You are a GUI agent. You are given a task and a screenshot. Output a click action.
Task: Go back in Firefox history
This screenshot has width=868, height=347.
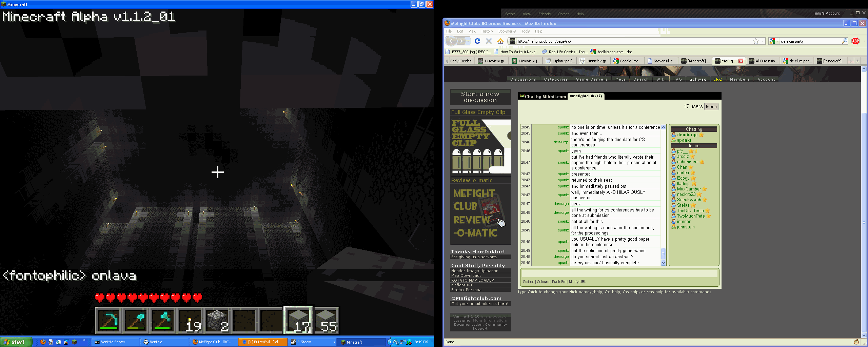coord(451,41)
